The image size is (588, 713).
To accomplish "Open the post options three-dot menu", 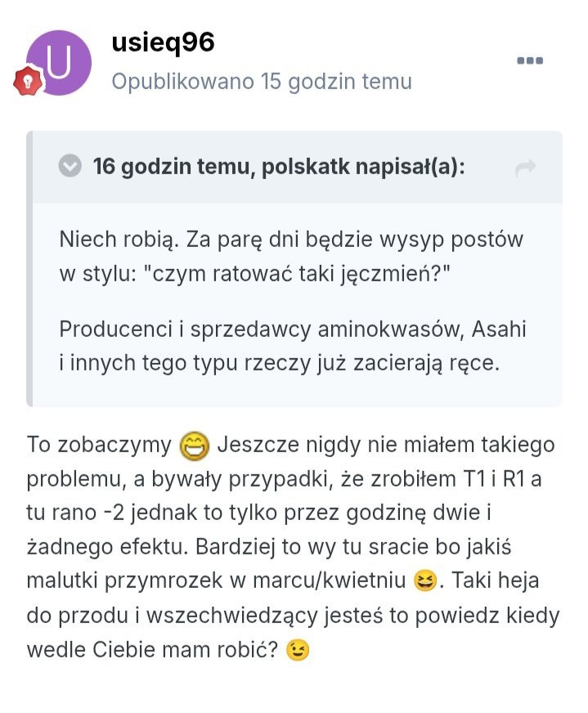I will 529,61.
